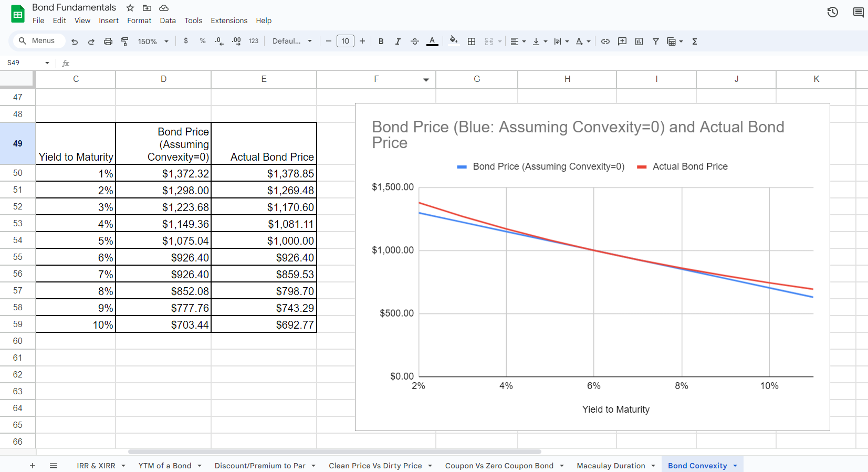Viewport: 868px width, 472px height.
Task: Open filter views dropdown
Action: click(675, 41)
